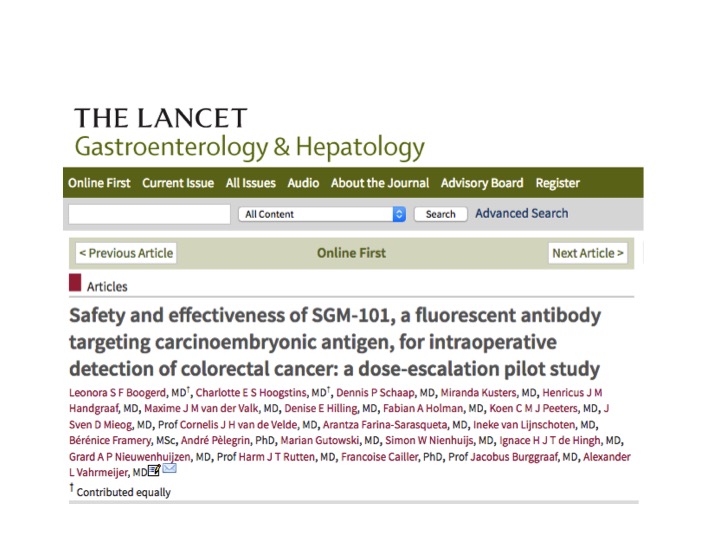
Task: Open author Denise E Hilling
Action: click(x=321, y=408)
